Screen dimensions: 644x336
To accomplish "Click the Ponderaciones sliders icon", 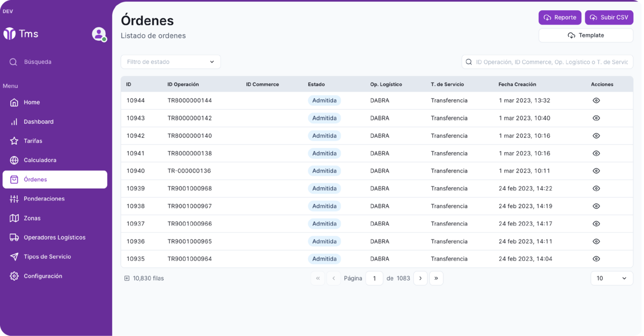I will point(14,199).
